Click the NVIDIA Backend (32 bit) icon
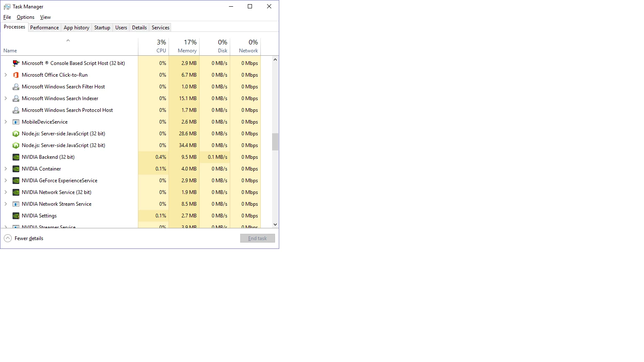644x362 pixels. (x=16, y=157)
